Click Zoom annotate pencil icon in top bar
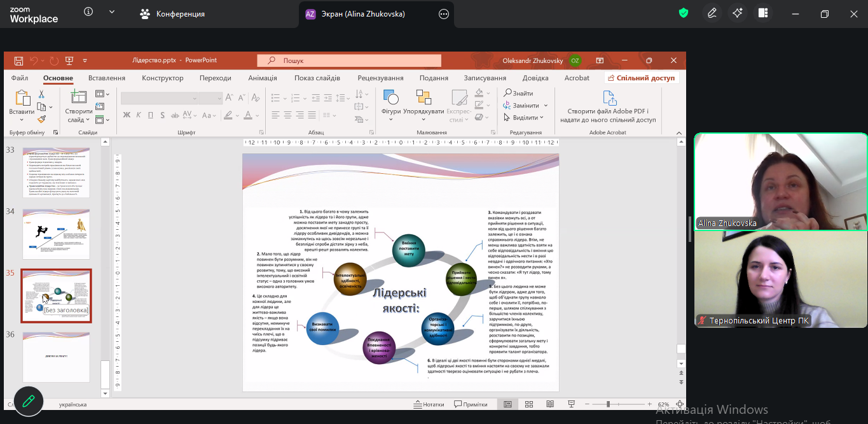 coord(712,13)
